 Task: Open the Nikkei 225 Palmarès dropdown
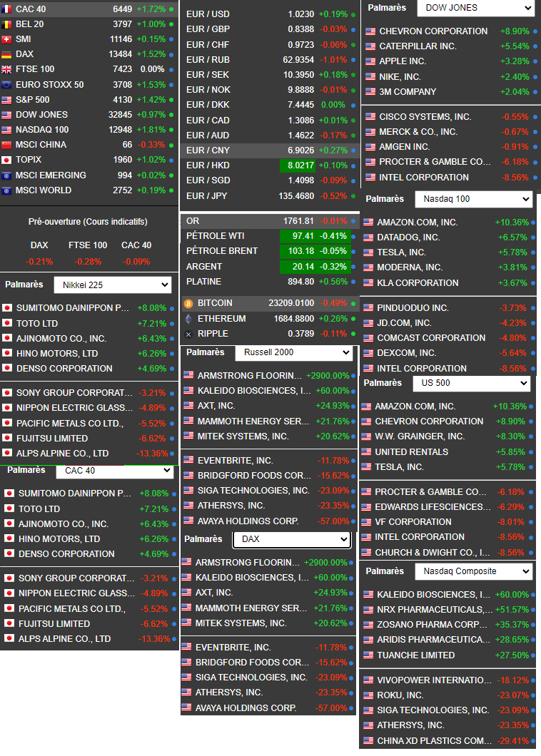pos(113,285)
